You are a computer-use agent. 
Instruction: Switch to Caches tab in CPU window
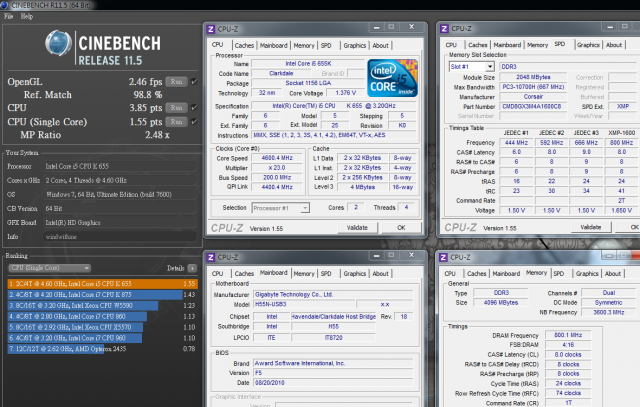[244, 45]
